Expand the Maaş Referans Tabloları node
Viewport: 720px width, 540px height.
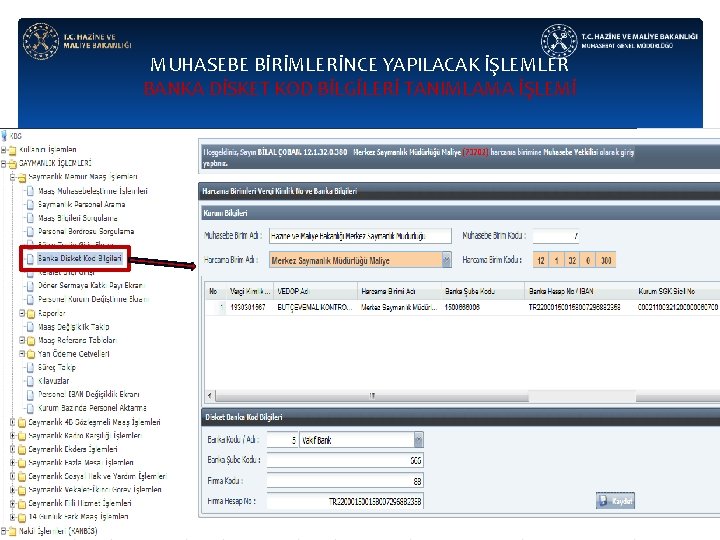22,340
